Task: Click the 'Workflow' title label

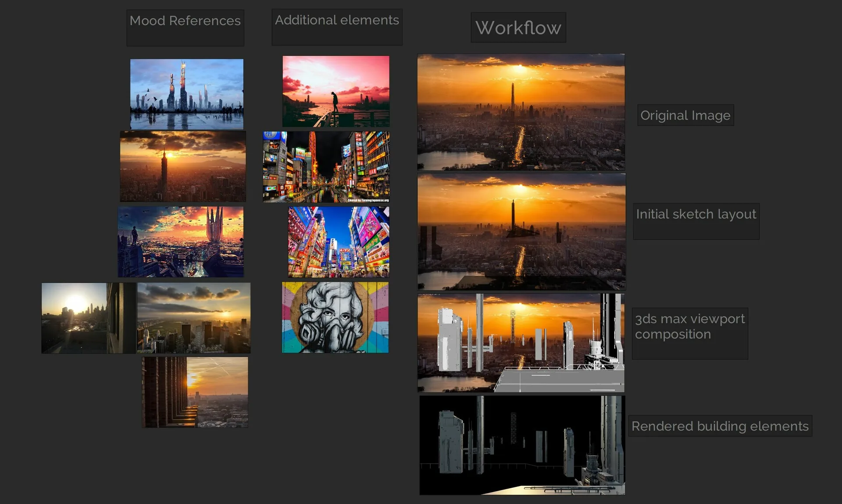Action: coord(518,28)
